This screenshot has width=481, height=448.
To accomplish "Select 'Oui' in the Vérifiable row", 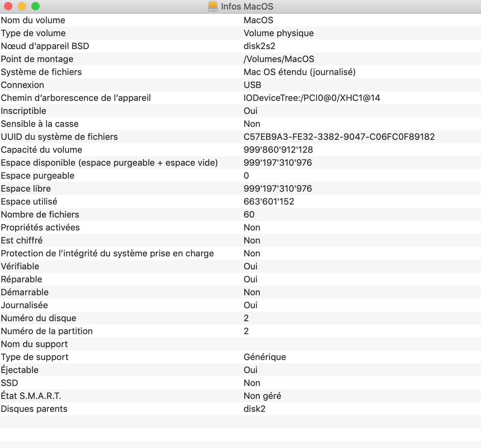I will click(251, 266).
